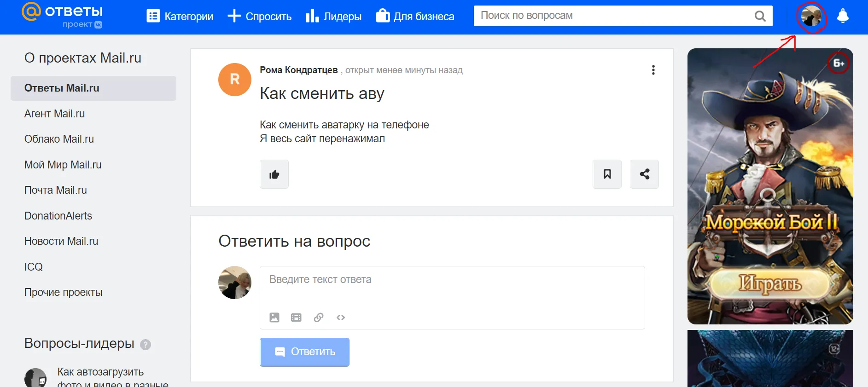Open Спросить to ask a question
This screenshot has width=868, height=387.
pyautogui.click(x=260, y=17)
